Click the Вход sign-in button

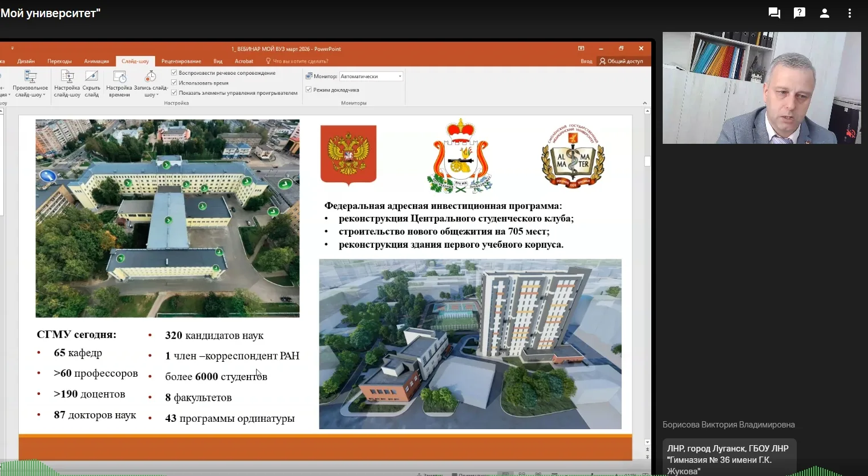point(586,61)
